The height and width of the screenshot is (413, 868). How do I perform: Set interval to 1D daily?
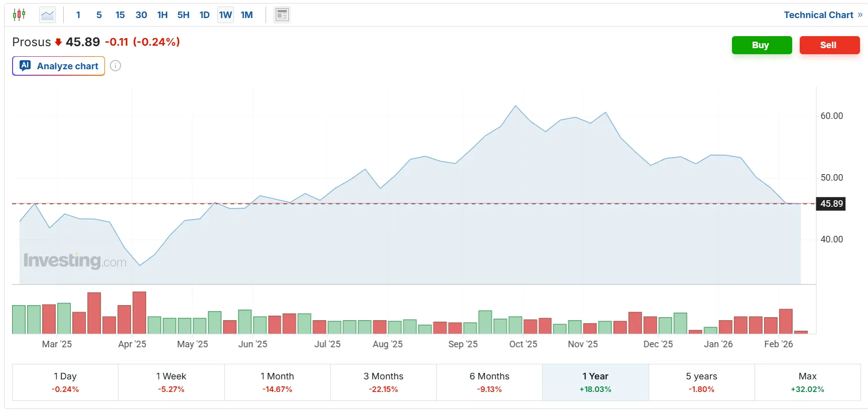[x=204, y=15]
